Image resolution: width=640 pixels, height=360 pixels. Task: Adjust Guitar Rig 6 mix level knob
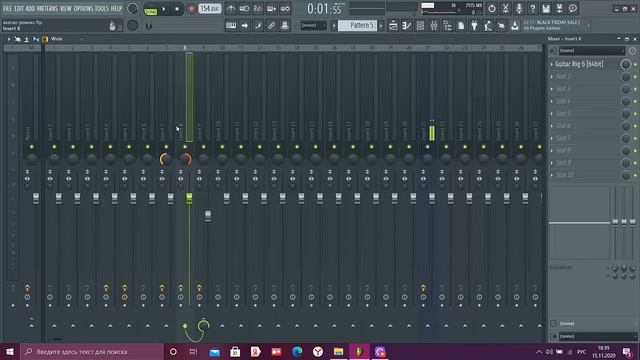[625, 64]
